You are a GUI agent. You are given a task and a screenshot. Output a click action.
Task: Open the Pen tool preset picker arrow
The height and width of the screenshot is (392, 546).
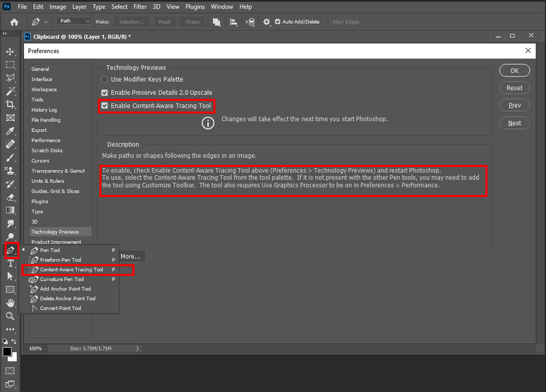pos(46,22)
